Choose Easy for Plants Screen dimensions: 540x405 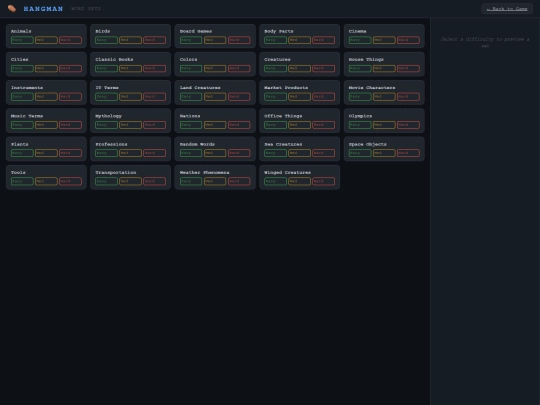[22, 153]
